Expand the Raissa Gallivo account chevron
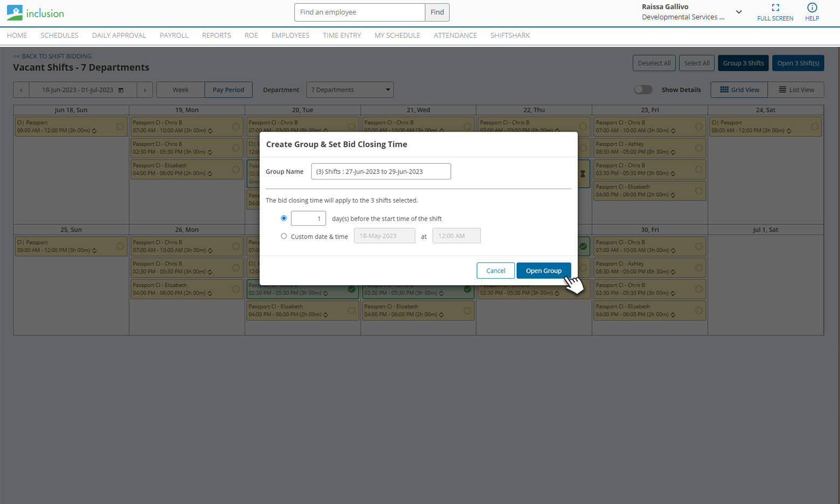 point(739,12)
